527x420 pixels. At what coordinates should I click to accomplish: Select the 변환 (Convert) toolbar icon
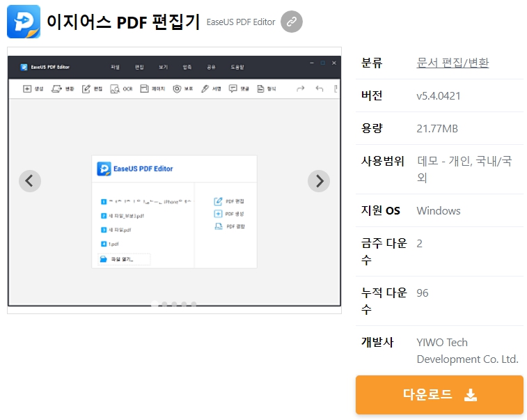[56, 88]
